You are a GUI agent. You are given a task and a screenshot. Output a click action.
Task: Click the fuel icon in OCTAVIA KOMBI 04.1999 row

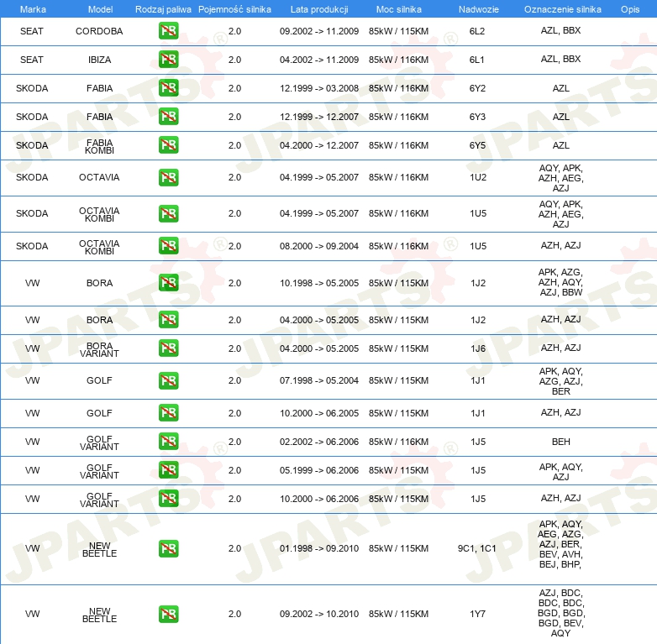click(x=168, y=213)
